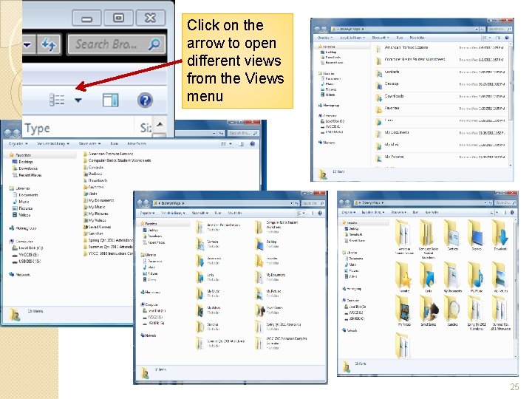Screen dimensions: 532x399
Task: Open Include in library menu in list-view window
Action: point(52,143)
